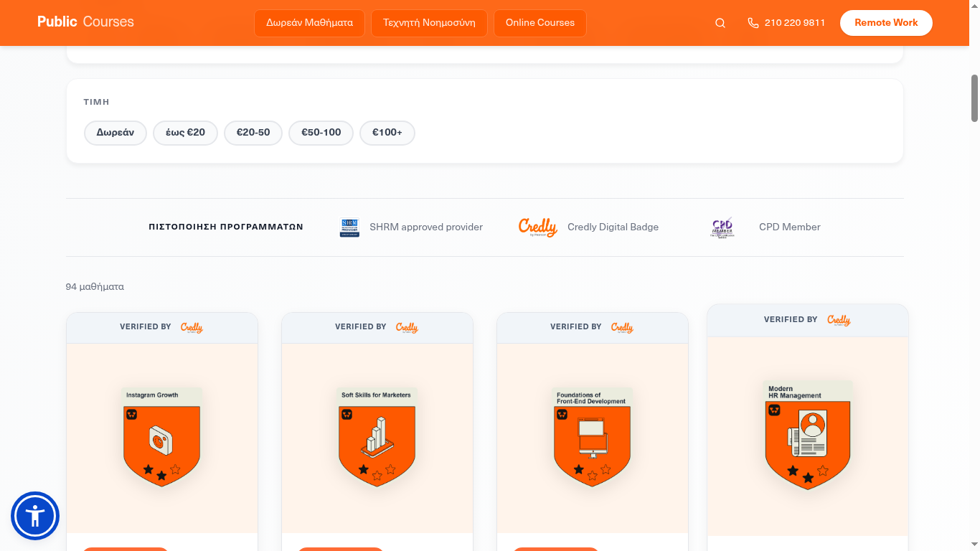Click the SHRM approved provider text
The width and height of the screenshot is (980, 551).
click(x=426, y=227)
